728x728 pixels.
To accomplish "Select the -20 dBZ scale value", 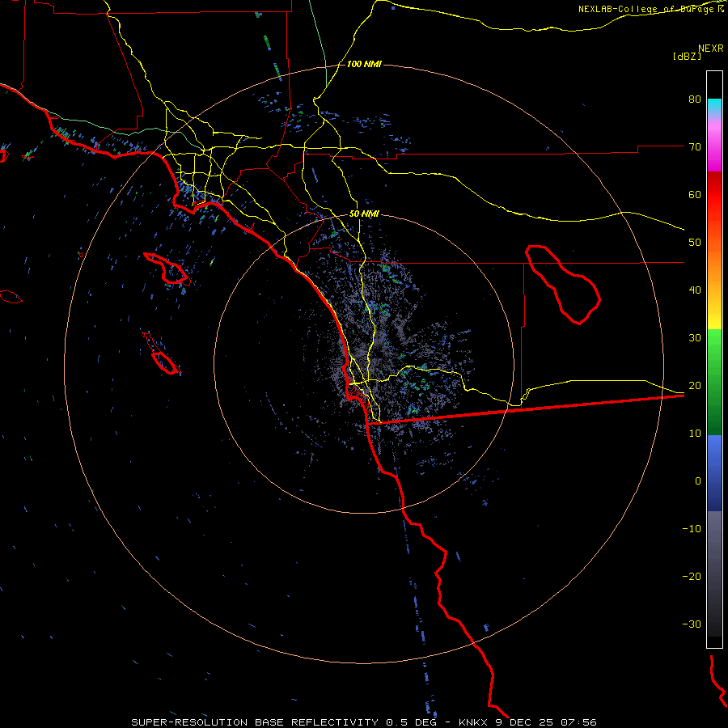I will (692, 576).
